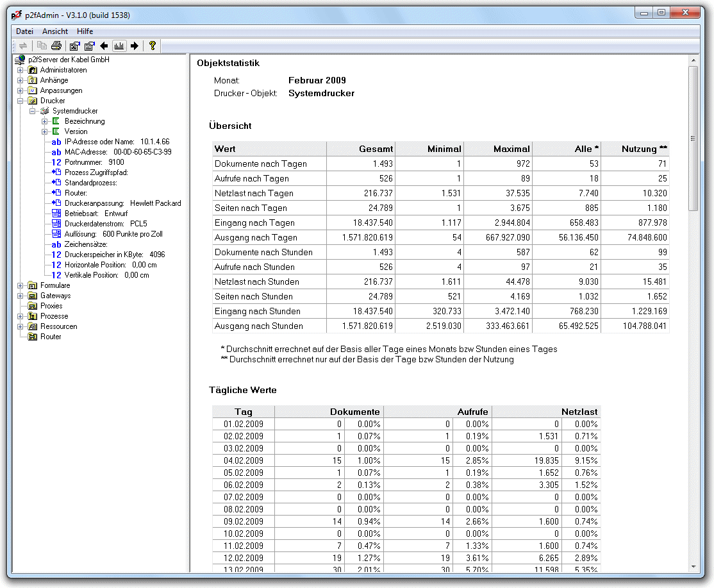Open the Datei menu
The width and height of the screenshot is (714, 588).
(x=24, y=31)
